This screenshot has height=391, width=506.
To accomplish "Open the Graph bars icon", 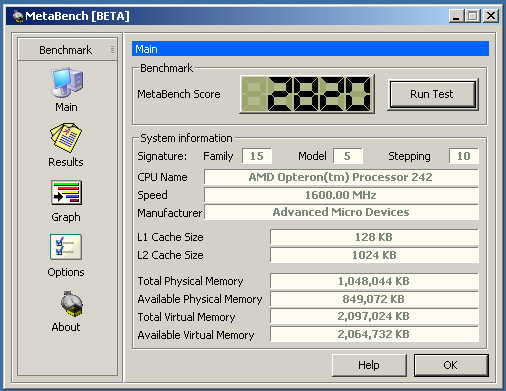I will point(66,193).
